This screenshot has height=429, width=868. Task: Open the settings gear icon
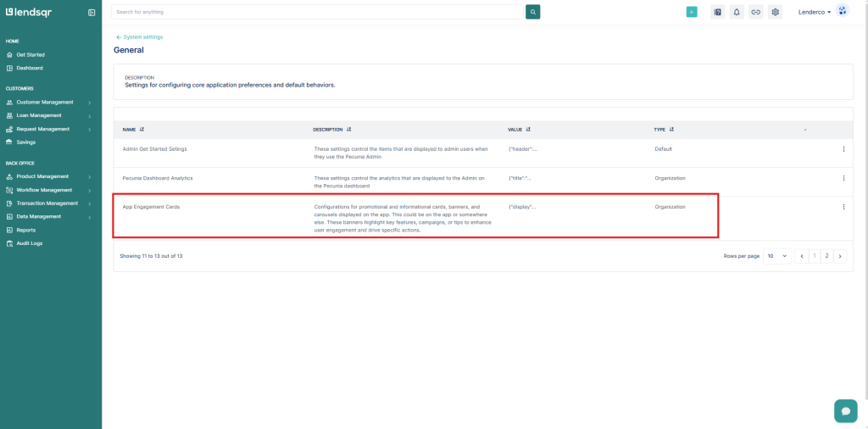pos(775,12)
